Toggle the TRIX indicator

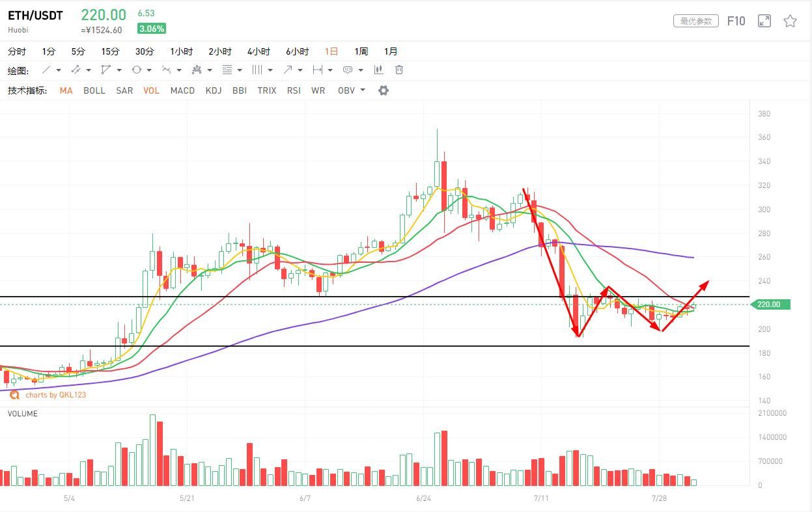pyautogui.click(x=267, y=90)
